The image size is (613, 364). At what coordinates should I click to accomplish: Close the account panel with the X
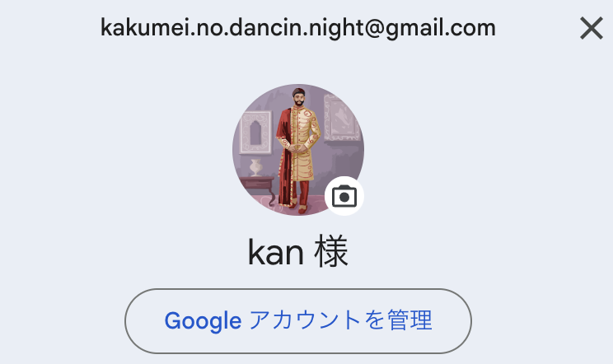pos(591,28)
